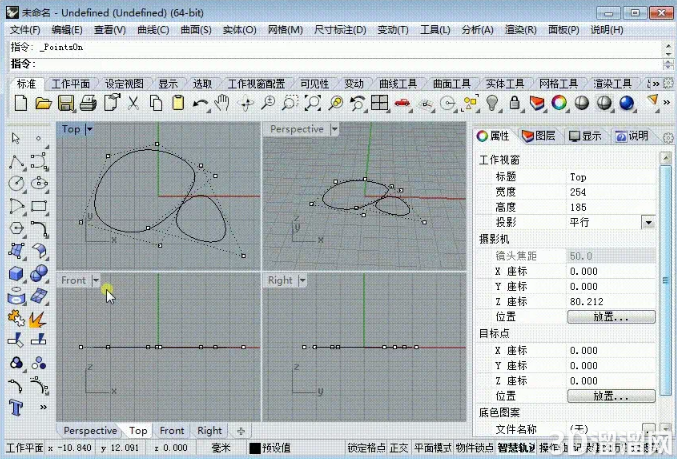This screenshot has height=459, width=677.
Task: Open the Front viewport title dropdown arrow
Action: pyautogui.click(x=96, y=281)
